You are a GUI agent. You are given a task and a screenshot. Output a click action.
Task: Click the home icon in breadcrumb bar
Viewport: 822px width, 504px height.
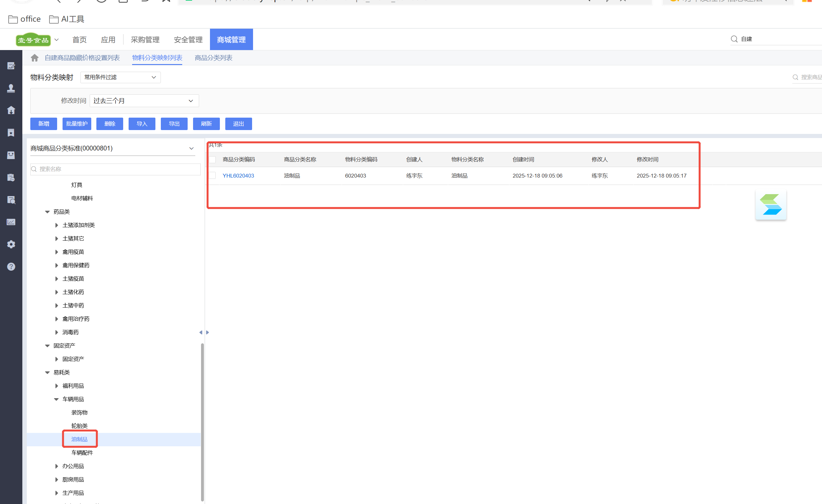(x=34, y=58)
